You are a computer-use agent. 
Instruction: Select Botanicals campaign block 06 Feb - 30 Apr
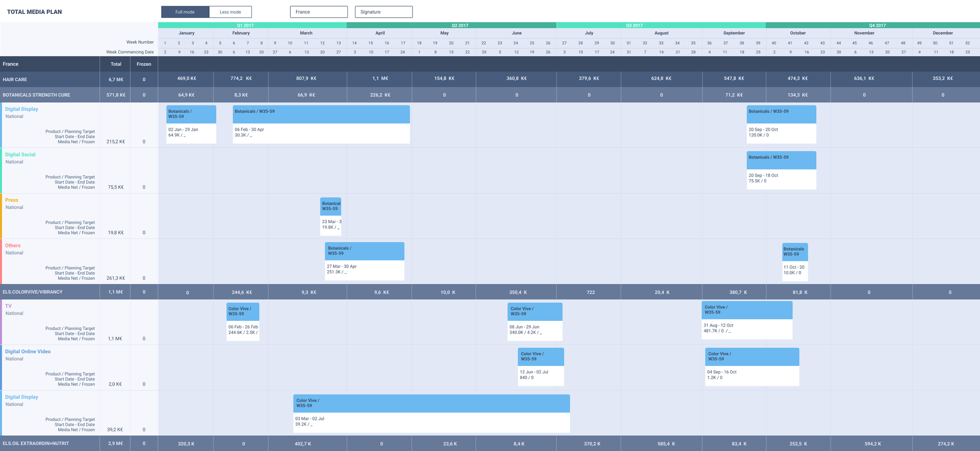coord(321,124)
